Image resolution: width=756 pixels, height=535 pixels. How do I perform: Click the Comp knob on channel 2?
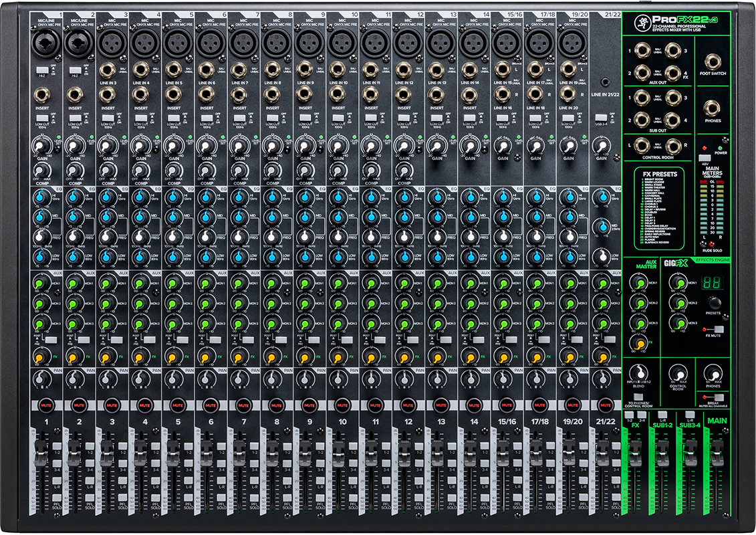tap(74, 170)
